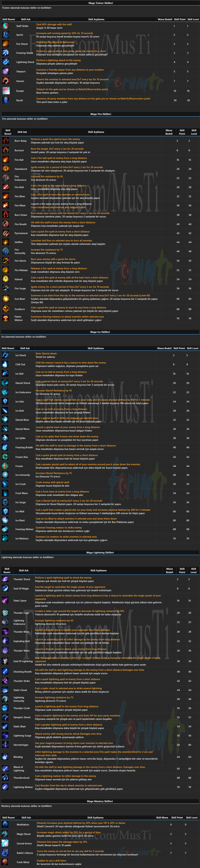Click the Mage Ice Skillleri section header

(100, 332)
